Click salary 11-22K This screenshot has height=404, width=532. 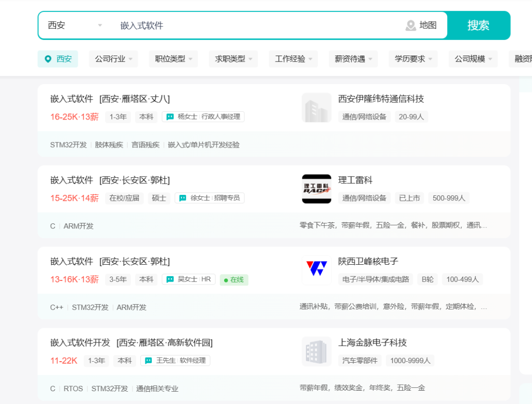click(64, 361)
